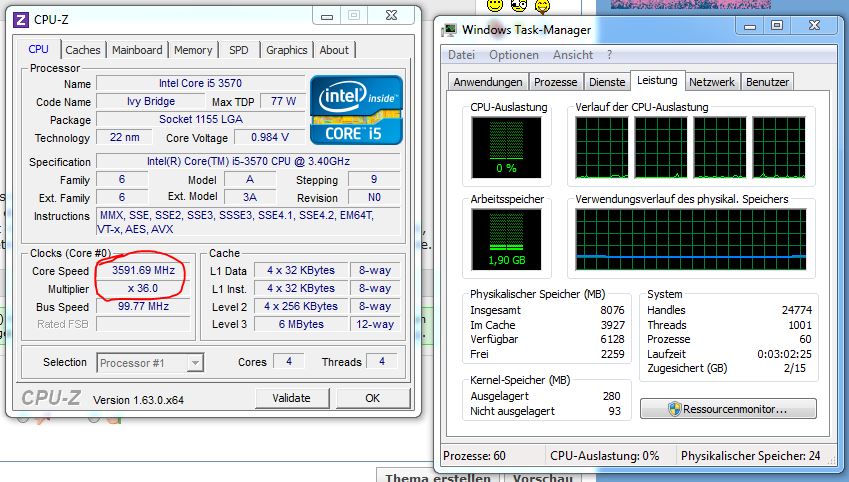
Task: Click the Zugesichert (GB) value 2/15
Action: [x=794, y=368]
